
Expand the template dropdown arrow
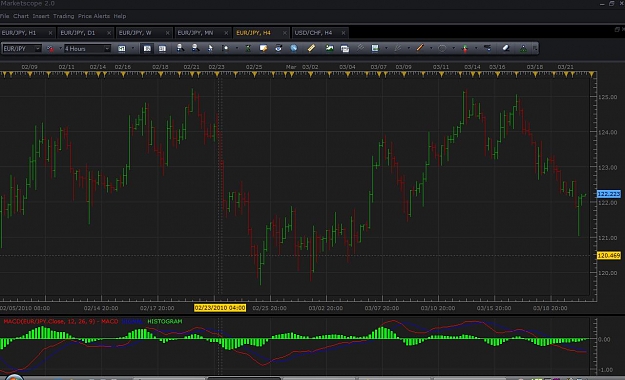click(x=386, y=48)
